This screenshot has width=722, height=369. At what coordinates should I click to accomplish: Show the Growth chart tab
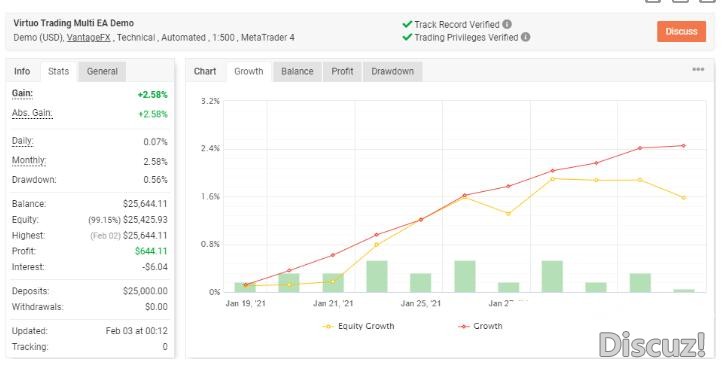249,71
